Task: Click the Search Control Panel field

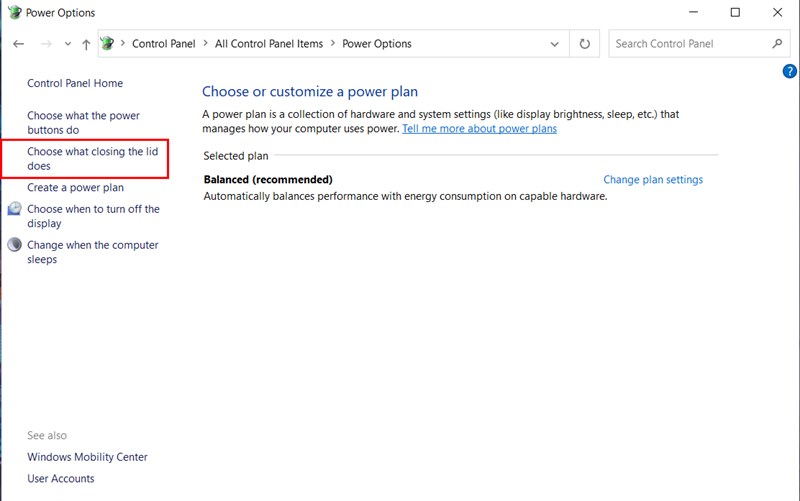Action: pos(699,44)
